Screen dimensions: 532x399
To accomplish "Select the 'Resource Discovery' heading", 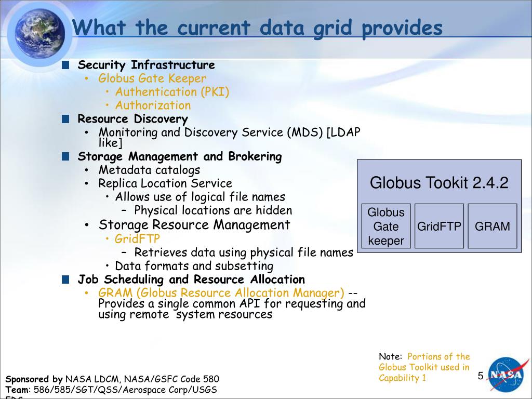I will (x=132, y=119).
